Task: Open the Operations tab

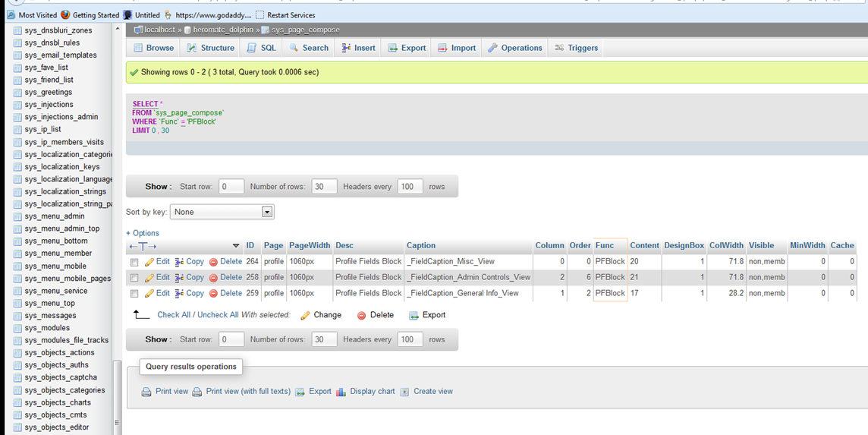Action: click(514, 48)
